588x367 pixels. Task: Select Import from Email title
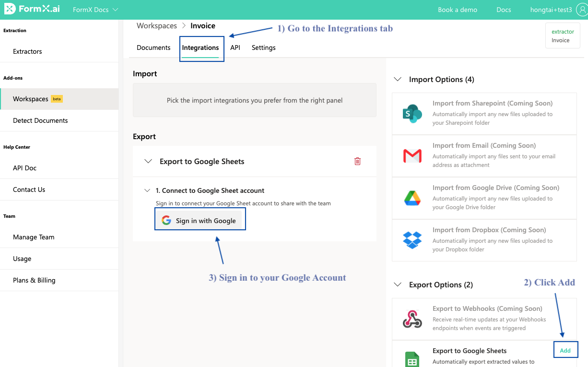click(484, 145)
